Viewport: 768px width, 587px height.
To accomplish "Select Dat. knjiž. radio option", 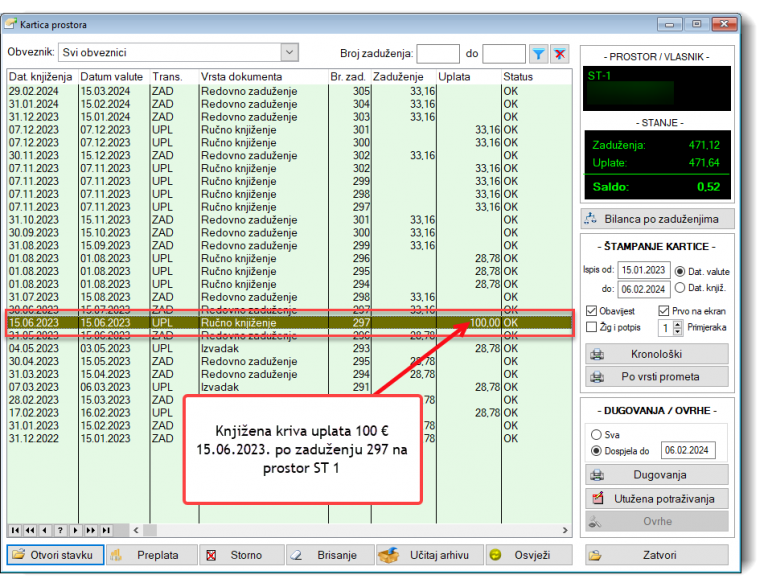I will (680, 288).
